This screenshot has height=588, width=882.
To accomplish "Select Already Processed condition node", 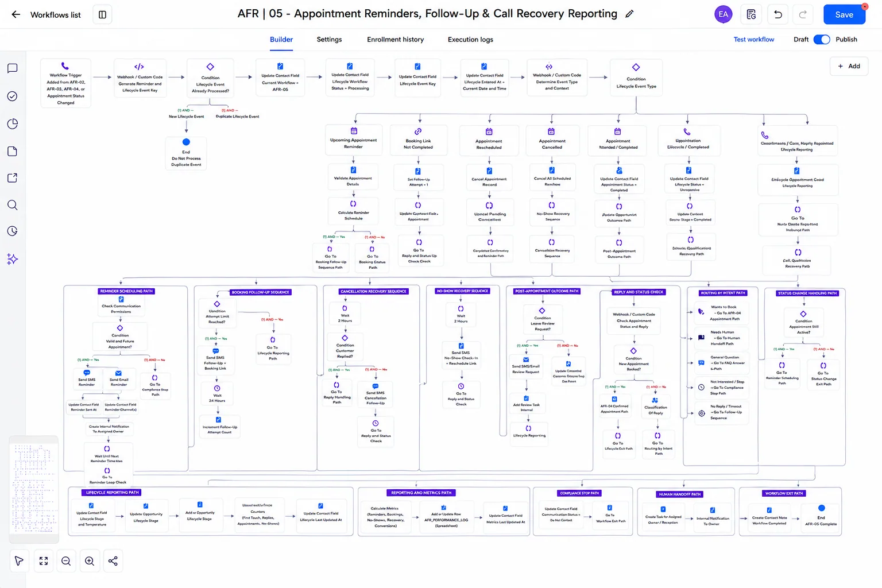I will pyautogui.click(x=210, y=79).
